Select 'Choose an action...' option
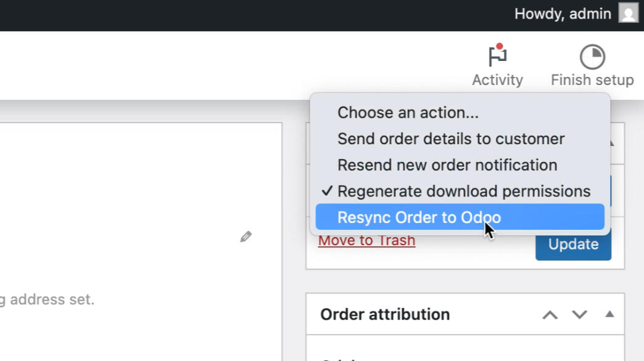This screenshot has height=361, width=644. (x=408, y=113)
